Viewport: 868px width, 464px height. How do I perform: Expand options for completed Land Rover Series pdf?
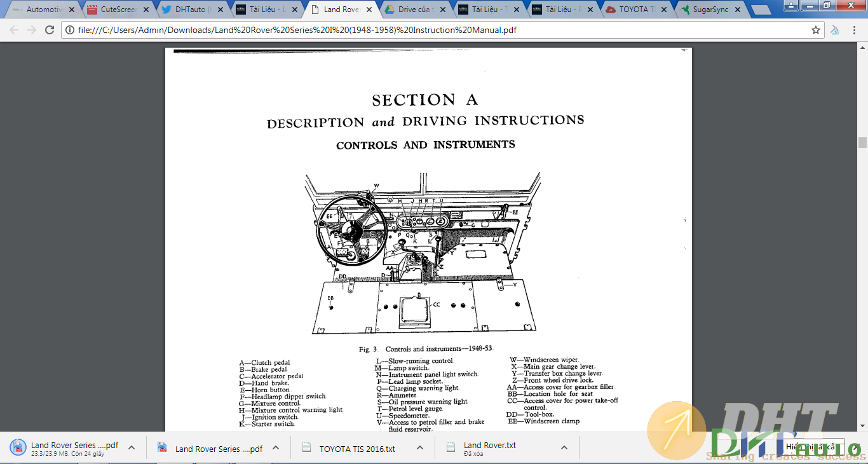pyautogui.click(x=276, y=447)
